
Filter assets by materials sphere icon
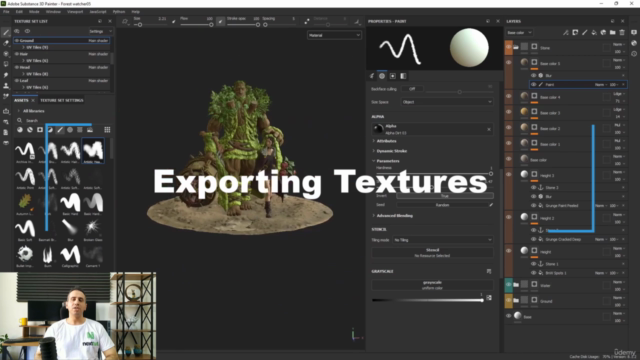click(20, 130)
